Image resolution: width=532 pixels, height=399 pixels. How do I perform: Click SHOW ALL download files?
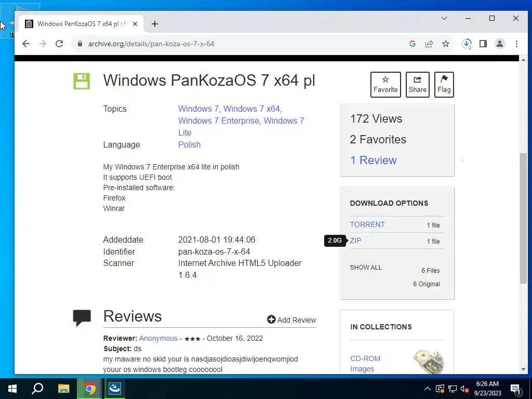tap(366, 268)
